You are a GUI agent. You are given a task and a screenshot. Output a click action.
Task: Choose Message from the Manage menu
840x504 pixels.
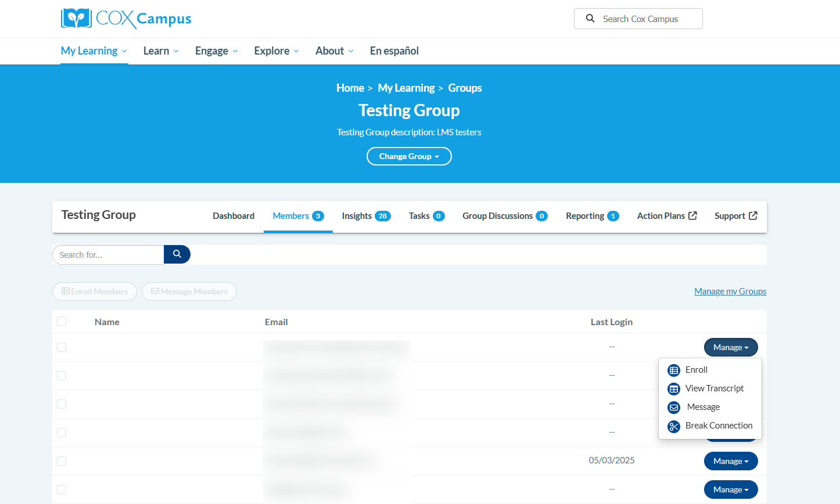[710, 407]
